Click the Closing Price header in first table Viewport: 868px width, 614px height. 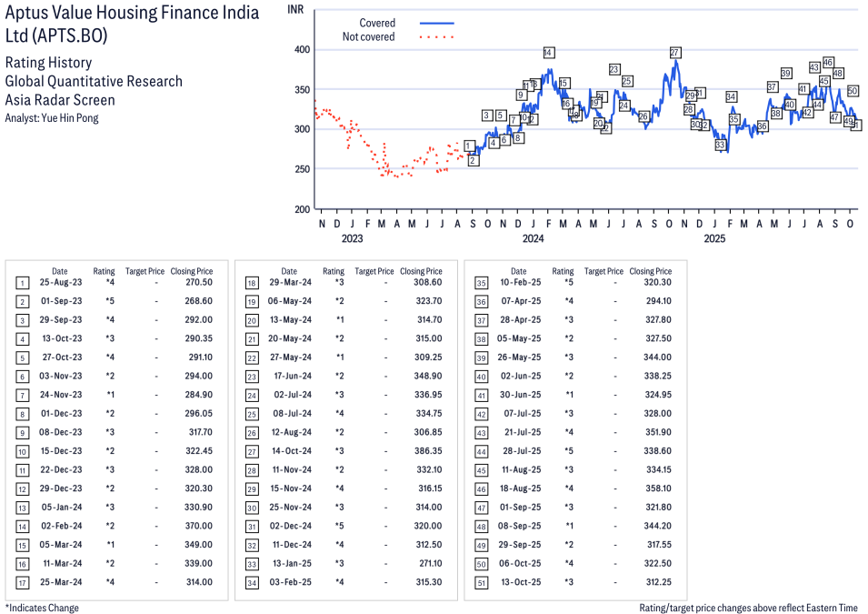[192, 271]
